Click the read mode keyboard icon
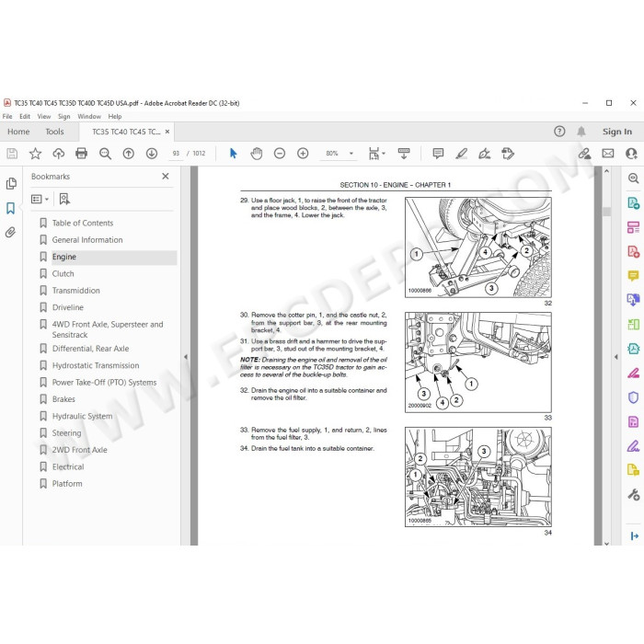This screenshot has height=644, width=644. (404, 154)
